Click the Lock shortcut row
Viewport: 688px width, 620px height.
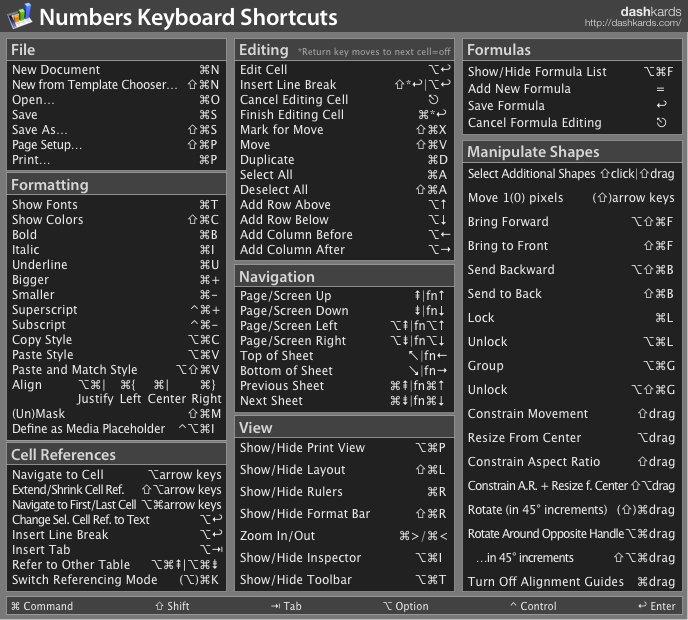(x=573, y=318)
